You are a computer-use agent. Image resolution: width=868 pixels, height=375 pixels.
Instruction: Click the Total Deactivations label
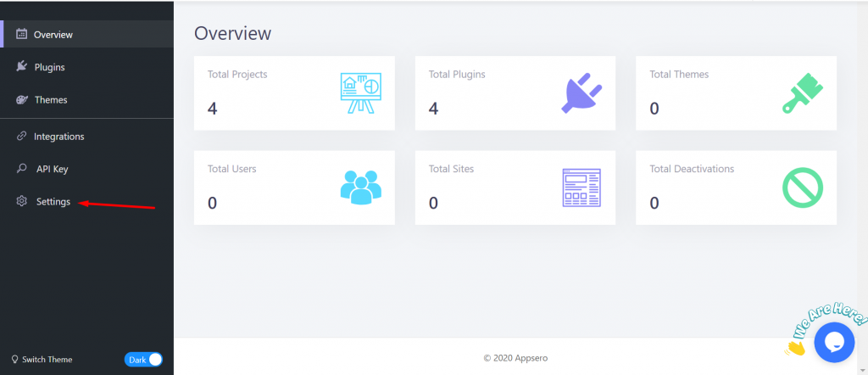coord(692,168)
